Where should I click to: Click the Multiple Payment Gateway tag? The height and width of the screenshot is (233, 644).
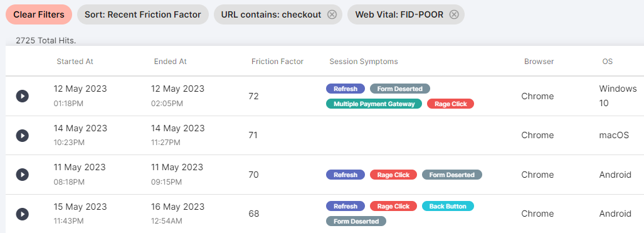pyautogui.click(x=374, y=104)
